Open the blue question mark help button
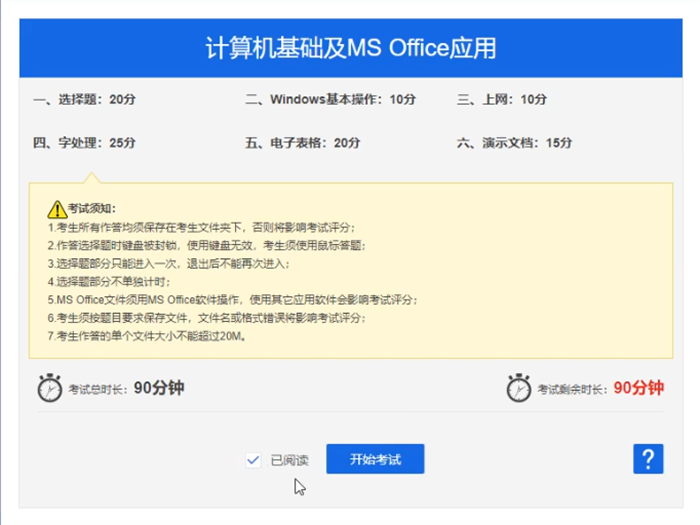This screenshot has width=700, height=525. [648, 459]
